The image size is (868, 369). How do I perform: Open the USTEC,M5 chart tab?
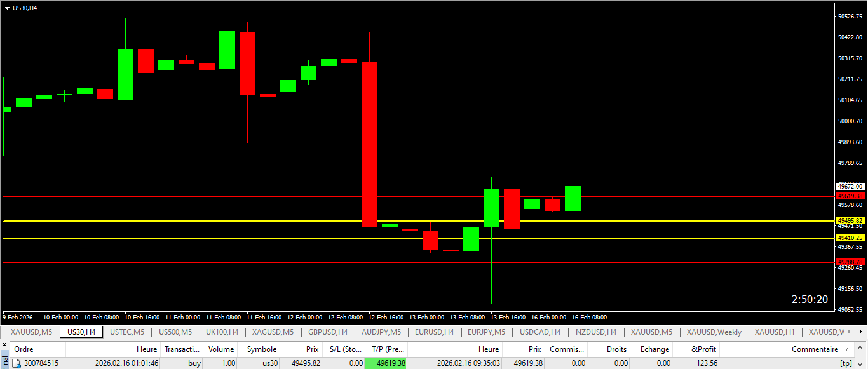127,332
